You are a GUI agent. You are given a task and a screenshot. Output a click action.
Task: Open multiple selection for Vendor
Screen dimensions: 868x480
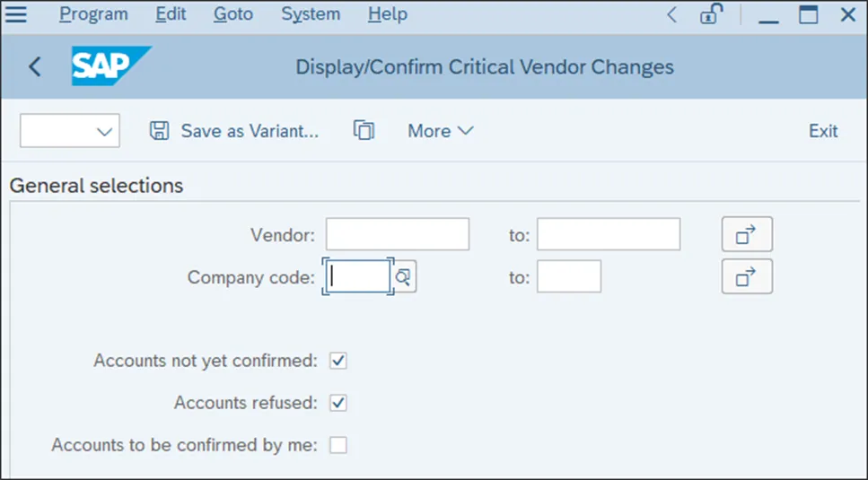pos(747,235)
